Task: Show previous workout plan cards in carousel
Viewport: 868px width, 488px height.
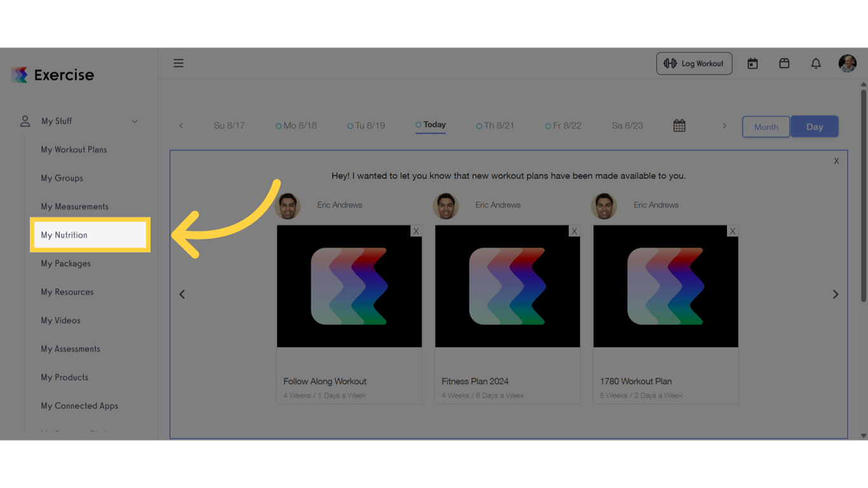Action: tap(182, 294)
